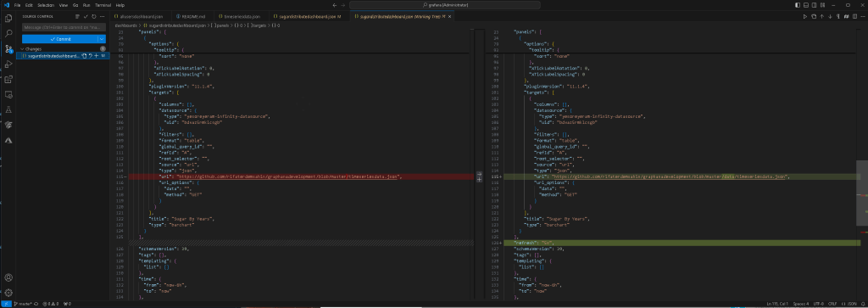
Task: Open editor more actions ellipsis
Action: point(862,17)
